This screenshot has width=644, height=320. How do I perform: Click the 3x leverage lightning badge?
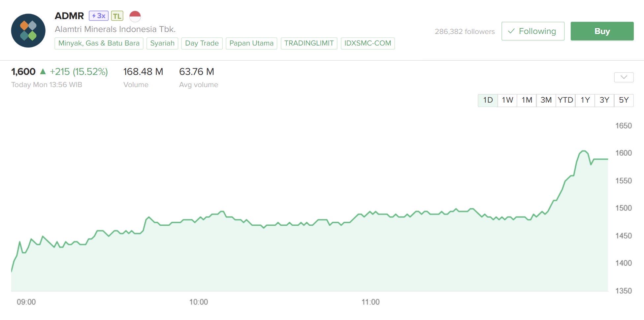coord(99,16)
